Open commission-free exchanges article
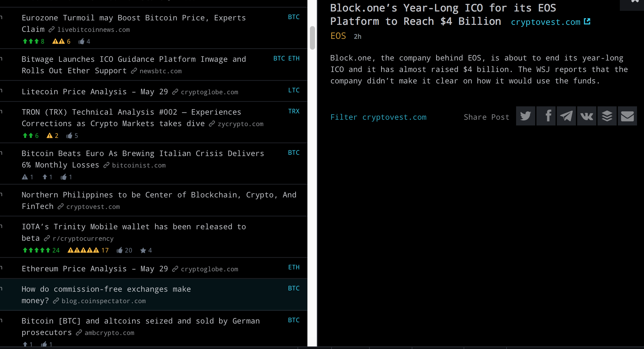This screenshot has width=644, height=349. point(106,289)
